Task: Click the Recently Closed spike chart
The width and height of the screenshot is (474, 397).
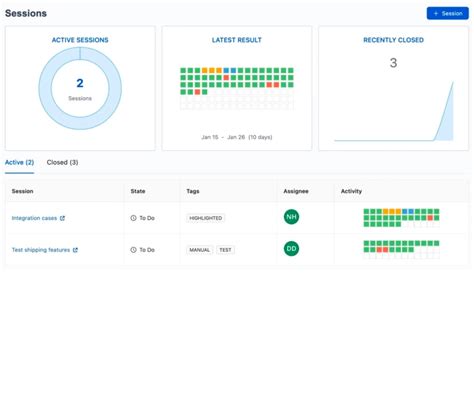Action: [x=394, y=111]
